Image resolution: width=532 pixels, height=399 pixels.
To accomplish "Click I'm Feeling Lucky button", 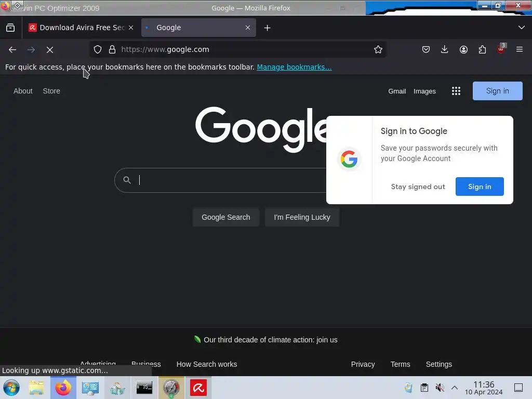I will pos(302,217).
